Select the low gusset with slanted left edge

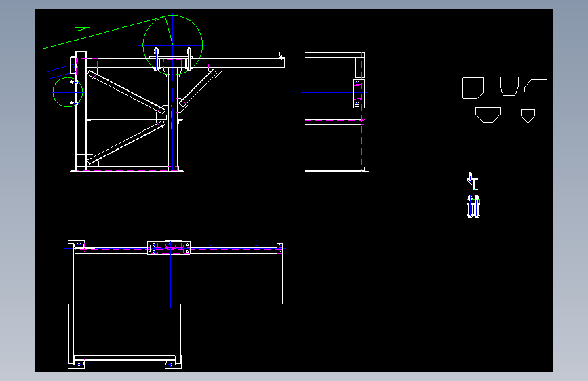coord(536,85)
